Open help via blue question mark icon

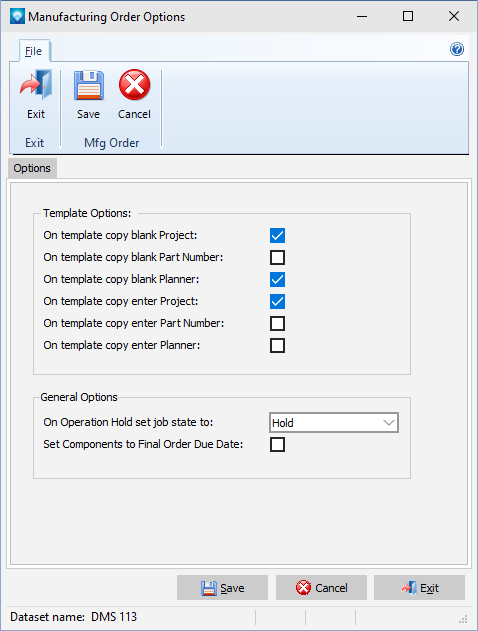[x=457, y=49]
